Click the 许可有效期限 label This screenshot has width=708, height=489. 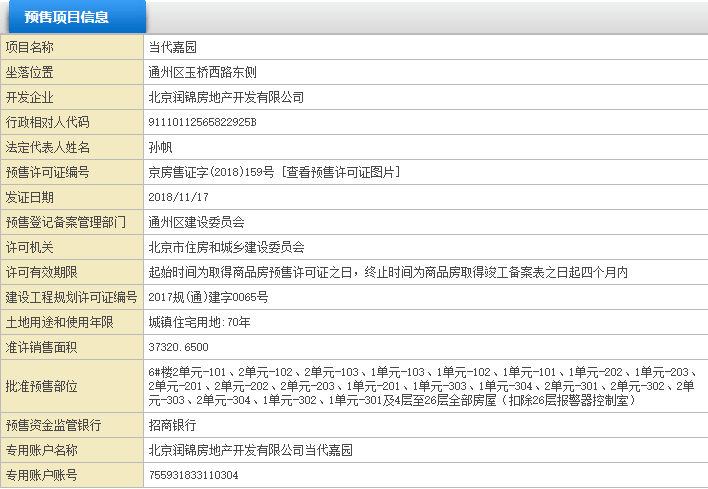(x=42, y=272)
